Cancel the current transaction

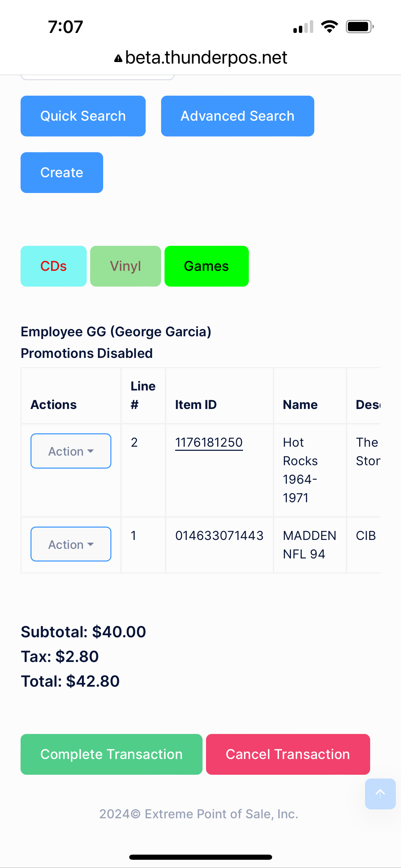coord(288,754)
